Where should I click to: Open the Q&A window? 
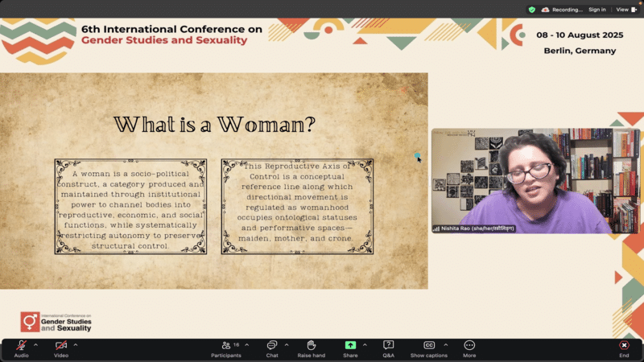[388, 345]
